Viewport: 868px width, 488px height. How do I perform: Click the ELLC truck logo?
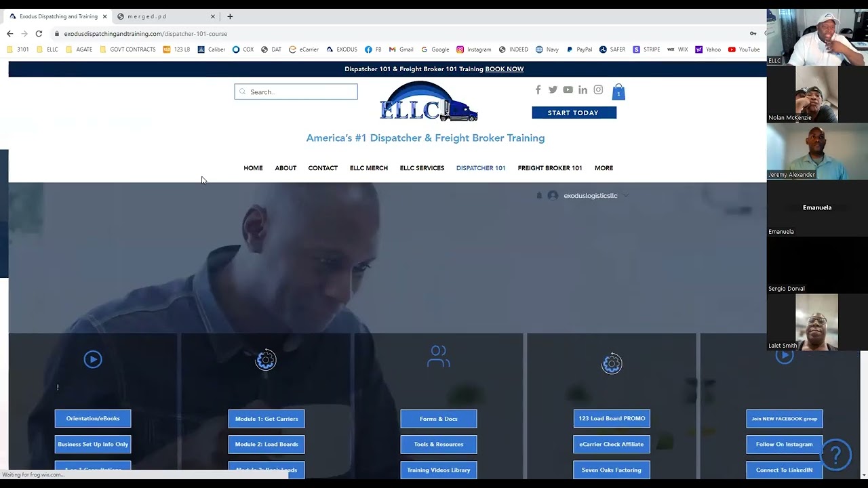[429, 102]
